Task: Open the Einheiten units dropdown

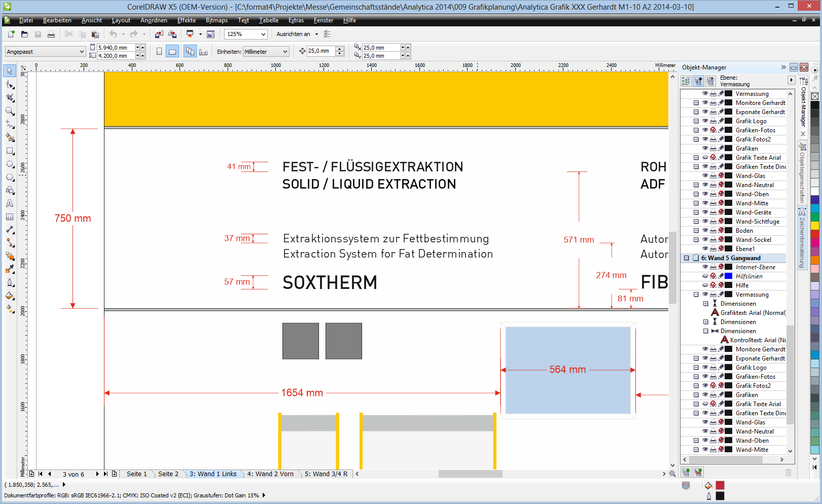Action: [285, 52]
